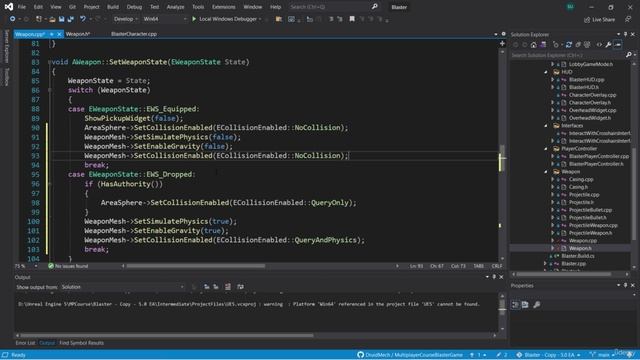Start Local Windows Debugger play icon

(x=194, y=19)
